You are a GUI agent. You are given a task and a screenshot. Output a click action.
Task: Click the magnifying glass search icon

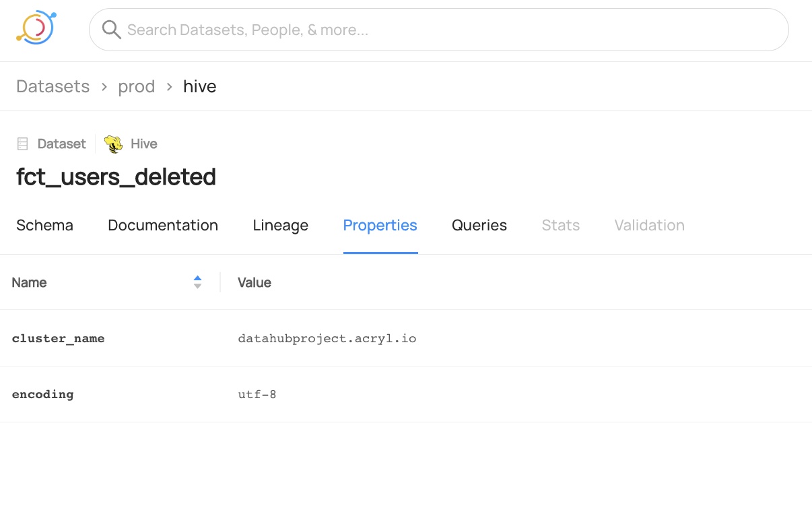tap(111, 30)
